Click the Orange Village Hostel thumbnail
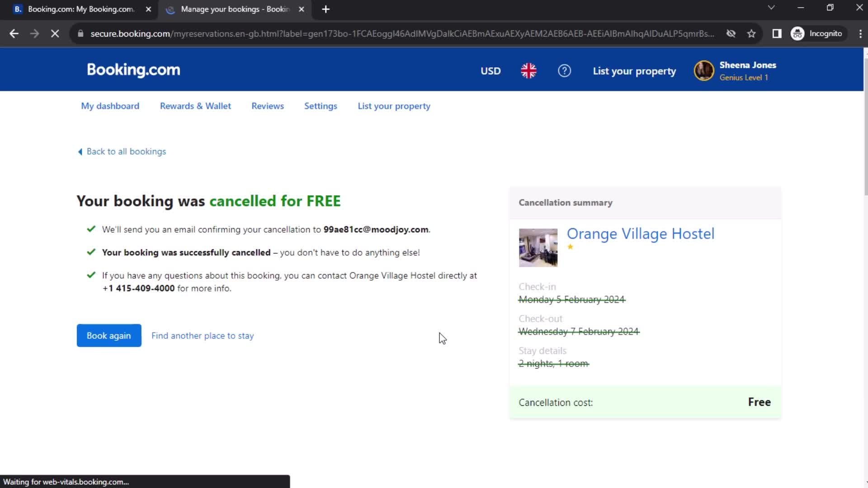 [538, 248]
